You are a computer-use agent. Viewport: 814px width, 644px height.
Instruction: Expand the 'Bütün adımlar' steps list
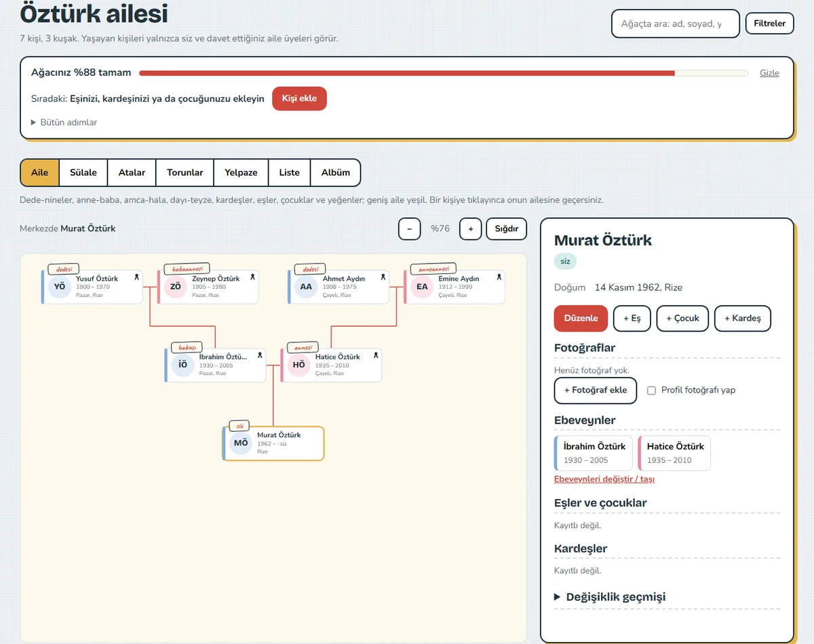pyautogui.click(x=64, y=123)
